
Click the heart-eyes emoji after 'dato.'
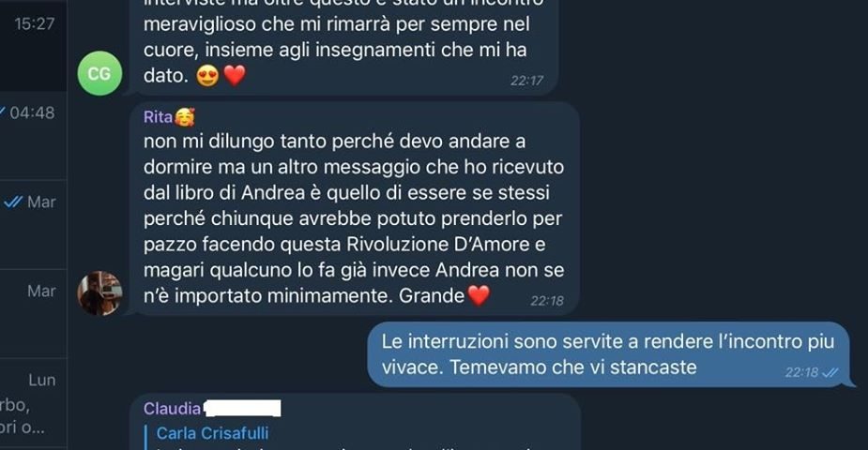pyautogui.click(x=207, y=76)
